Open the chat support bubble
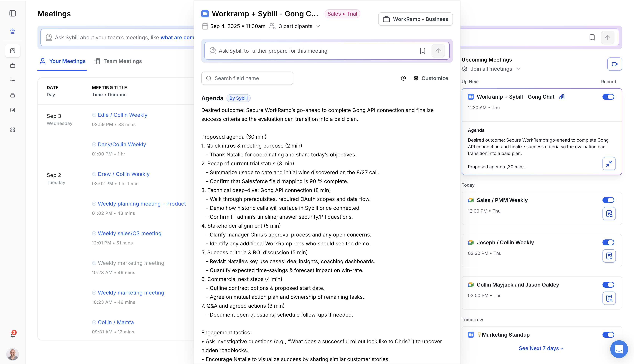Screen dimensions: 634x364 tap(619, 349)
